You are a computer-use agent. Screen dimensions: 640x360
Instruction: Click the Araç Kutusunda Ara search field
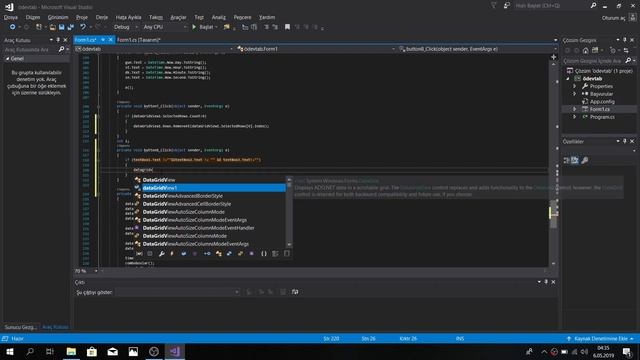coord(30,49)
